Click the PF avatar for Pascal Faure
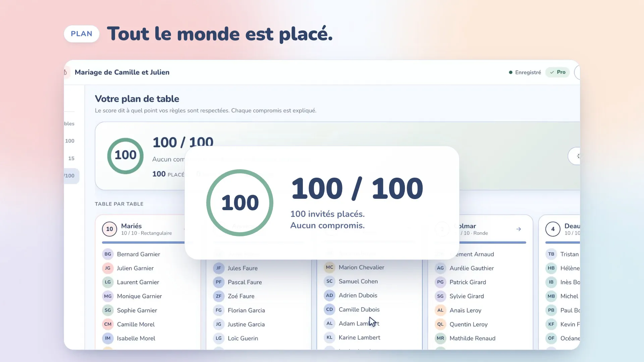 [219, 282]
